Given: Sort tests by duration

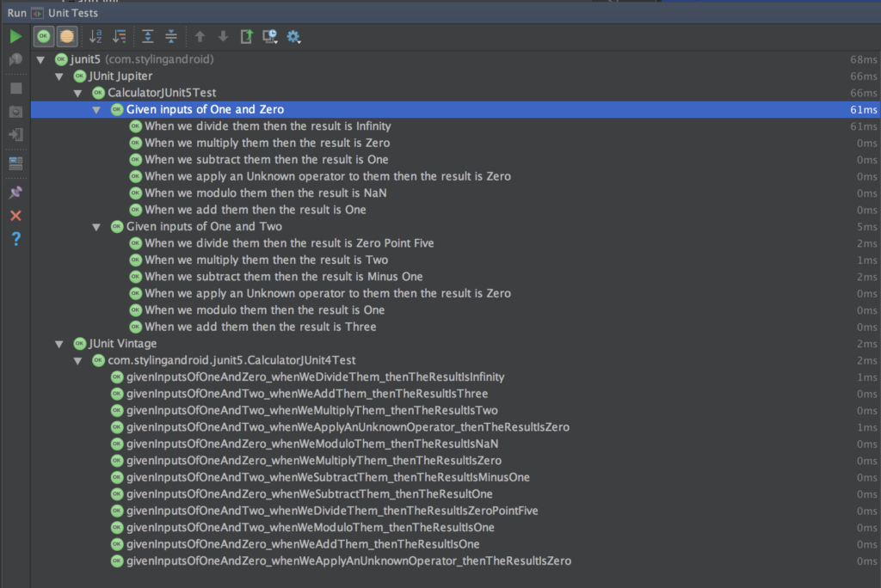Looking at the screenshot, I should (x=120, y=36).
